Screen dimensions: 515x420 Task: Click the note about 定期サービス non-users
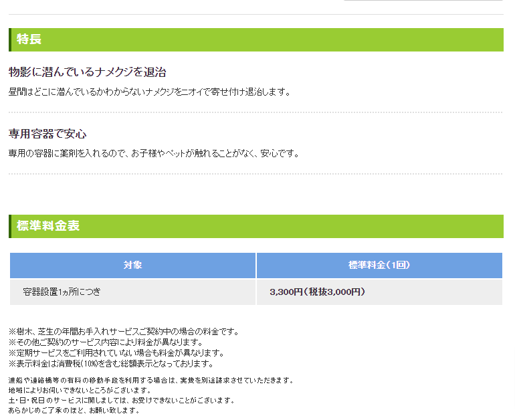click(116, 353)
